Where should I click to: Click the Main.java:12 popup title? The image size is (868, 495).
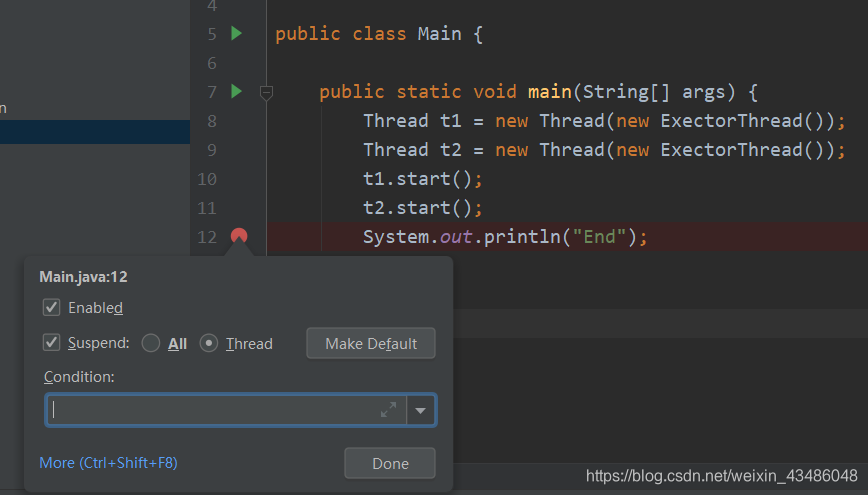coord(84,276)
